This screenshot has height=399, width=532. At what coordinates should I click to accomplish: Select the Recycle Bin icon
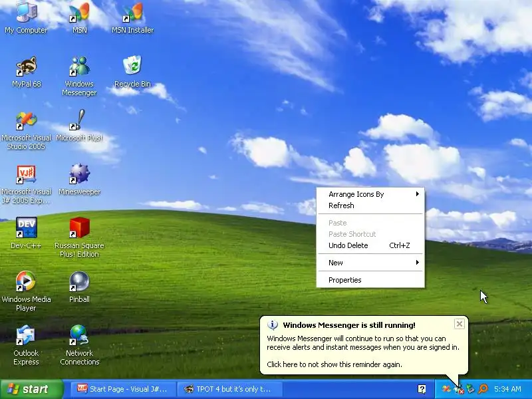tap(132, 72)
